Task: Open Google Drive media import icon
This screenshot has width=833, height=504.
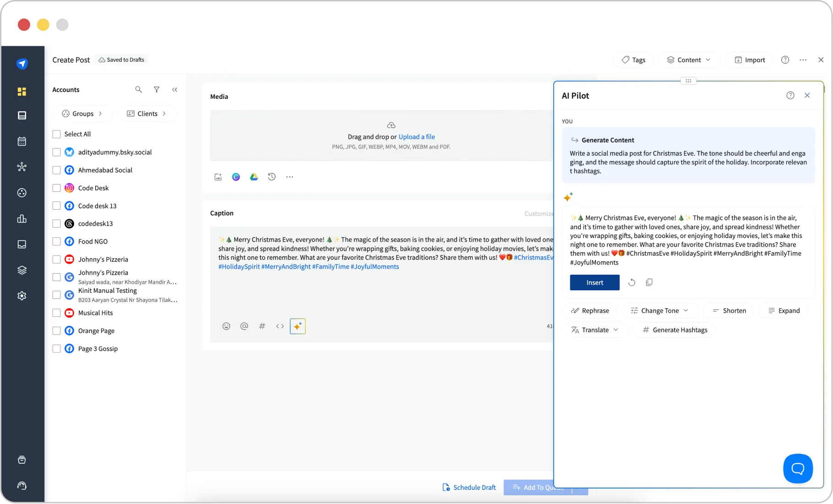Action: (x=254, y=177)
